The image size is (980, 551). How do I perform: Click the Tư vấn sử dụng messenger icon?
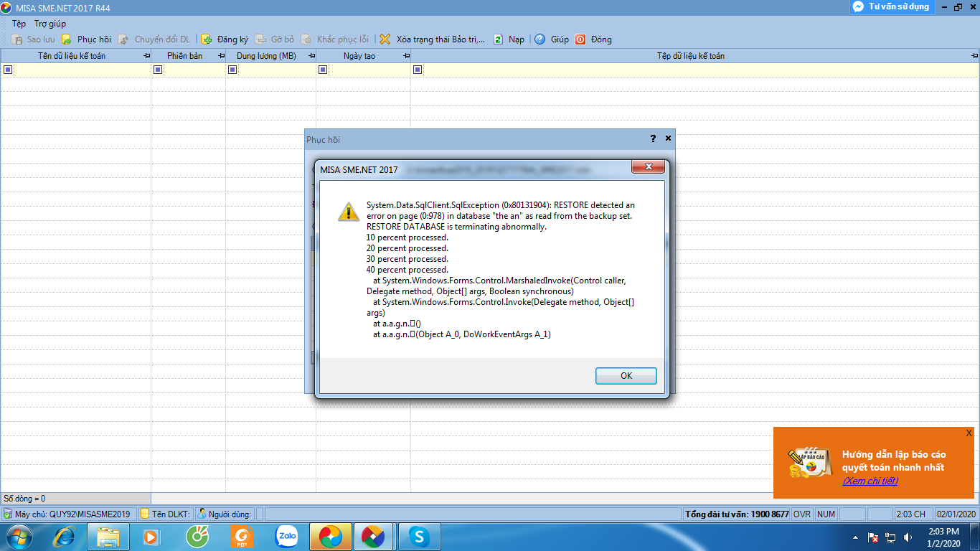click(858, 6)
